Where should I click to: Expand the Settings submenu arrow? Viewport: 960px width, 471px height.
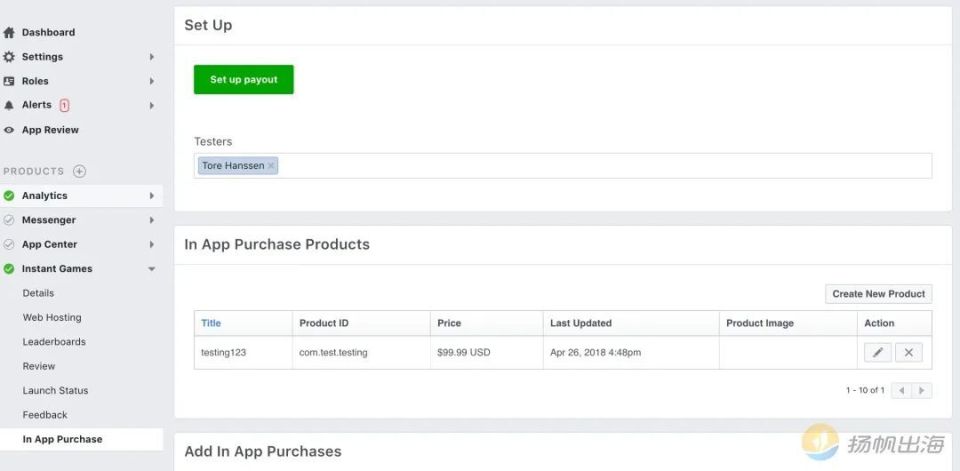(x=152, y=57)
